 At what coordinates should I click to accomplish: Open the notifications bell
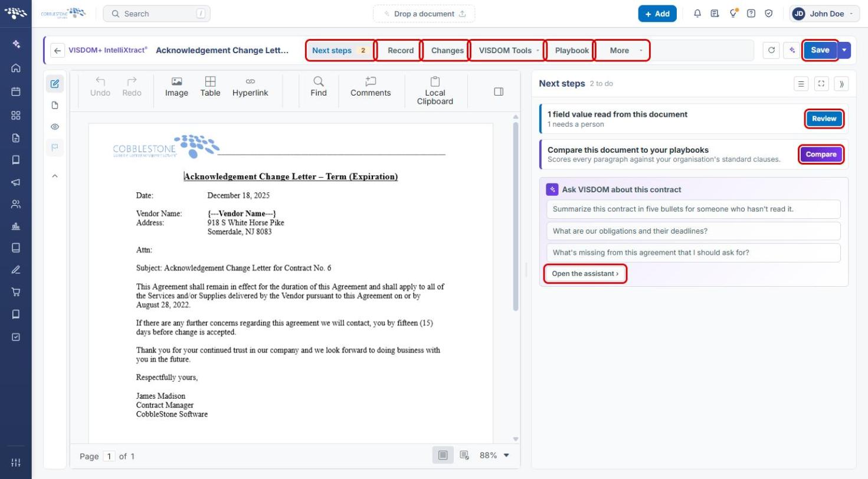pos(697,14)
